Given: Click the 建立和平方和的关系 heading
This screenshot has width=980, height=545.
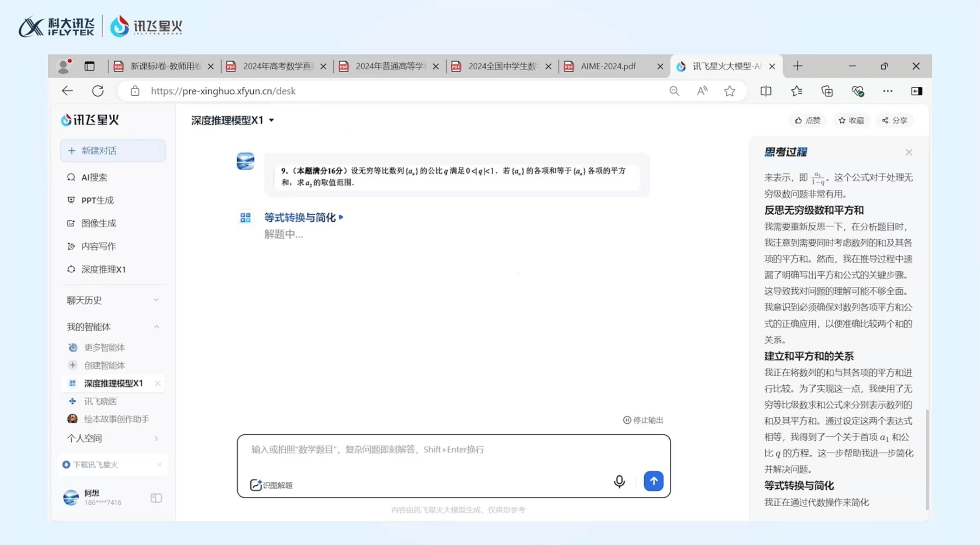Looking at the screenshot, I should (809, 356).
